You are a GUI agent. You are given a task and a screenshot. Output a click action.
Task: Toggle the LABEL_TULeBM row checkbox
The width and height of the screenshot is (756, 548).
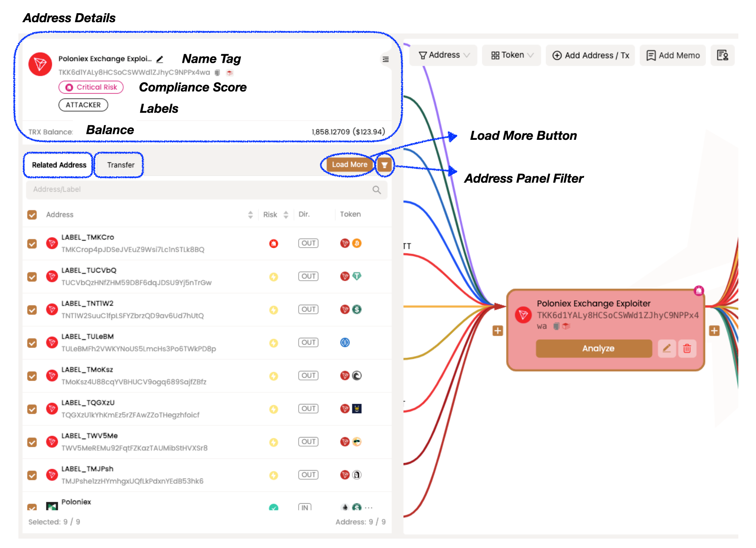[32, 343]
